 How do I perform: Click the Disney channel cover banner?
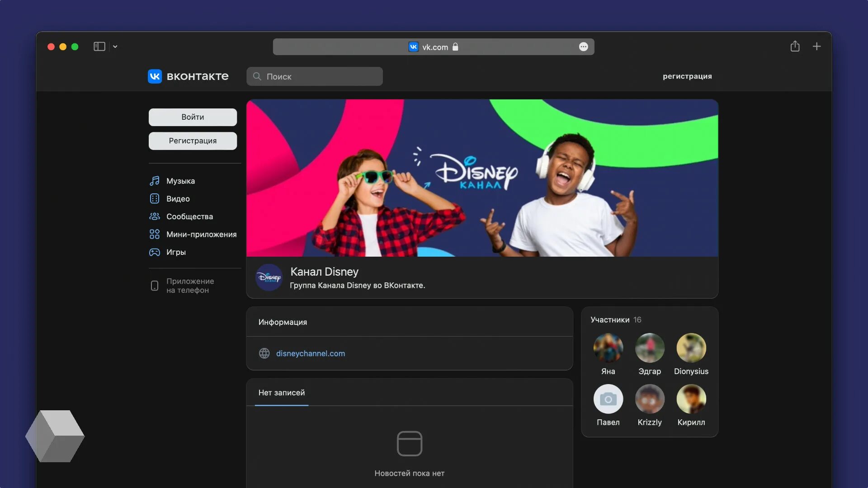click(x=482, y=178)
